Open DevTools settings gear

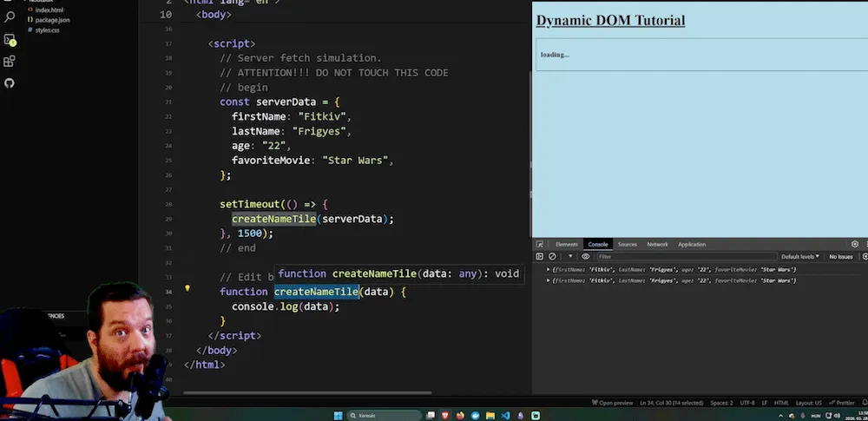(855, 244)
